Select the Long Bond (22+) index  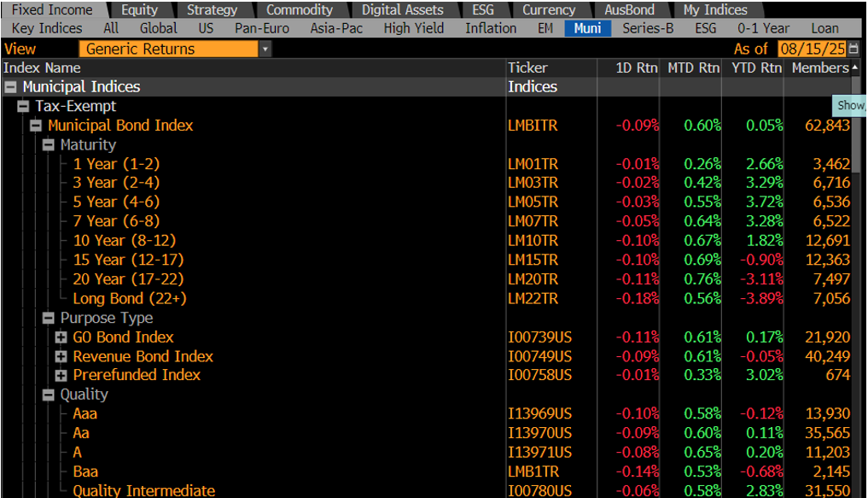[x=129, y=299]
